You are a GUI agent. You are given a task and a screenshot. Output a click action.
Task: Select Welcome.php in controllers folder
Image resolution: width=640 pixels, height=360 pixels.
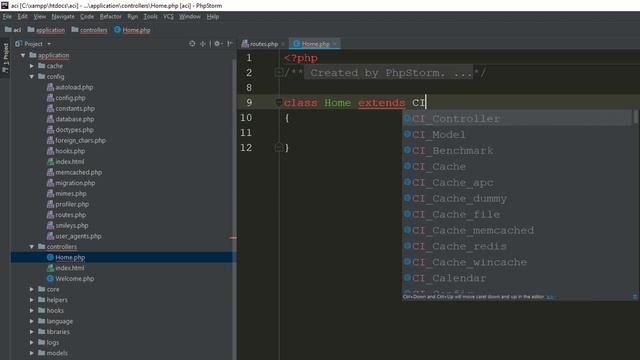70,278
